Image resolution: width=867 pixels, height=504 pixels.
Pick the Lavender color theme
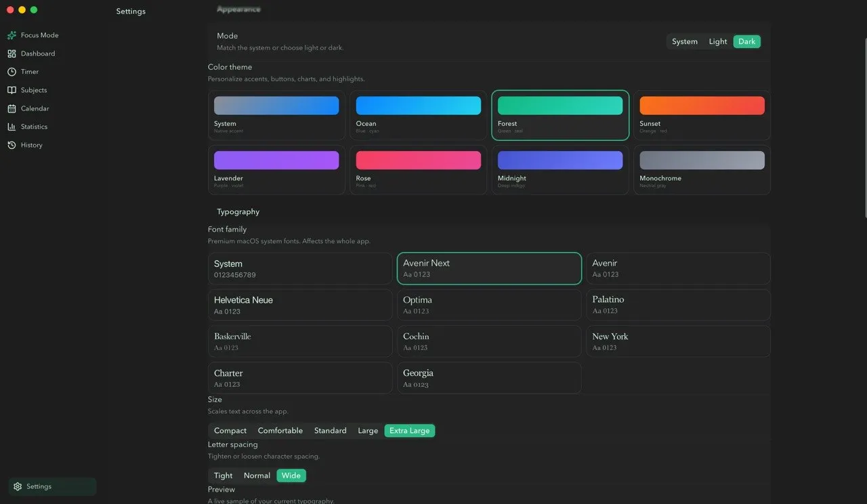click(276, 170)
